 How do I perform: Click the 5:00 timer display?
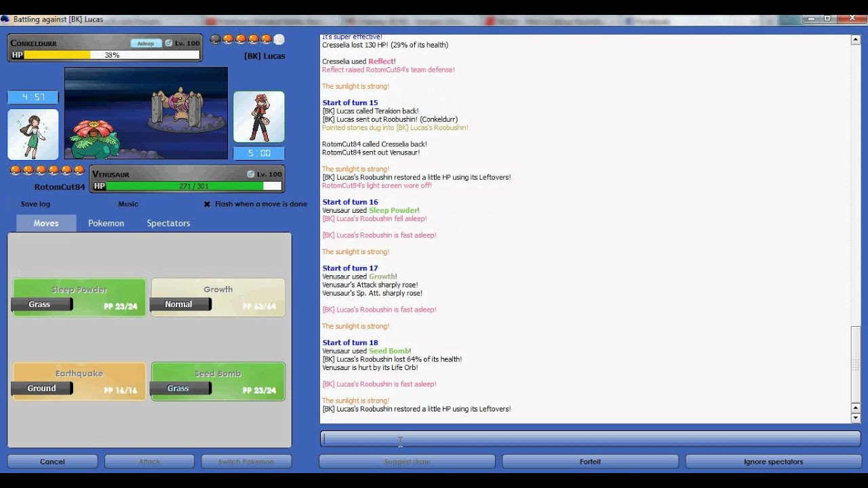(259, 153)
